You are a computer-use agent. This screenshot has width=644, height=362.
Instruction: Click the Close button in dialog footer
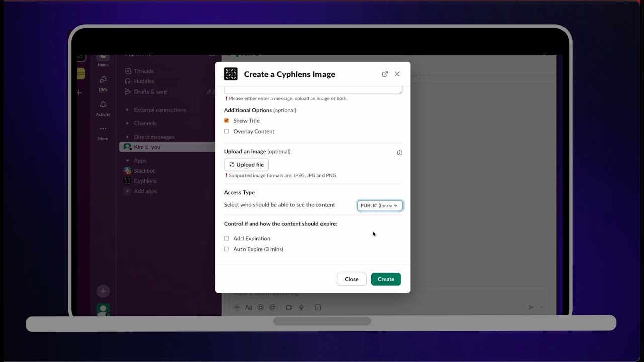[352, 279]
